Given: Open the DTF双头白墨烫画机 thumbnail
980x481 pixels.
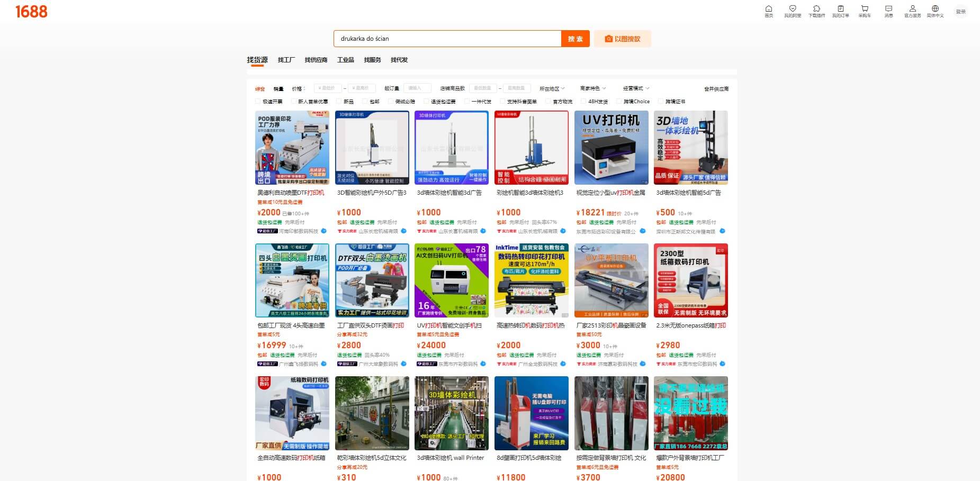Looking at the screenshot, I should point(372,280).
